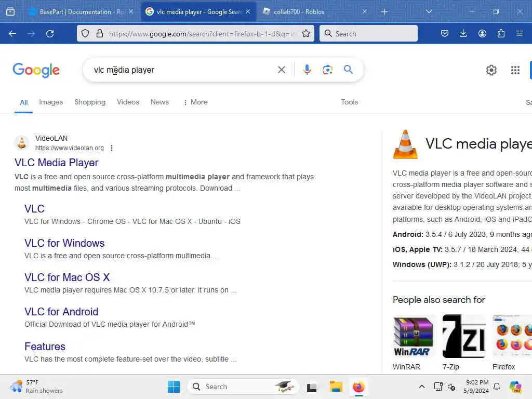Open the VLC for Mac OS X link
Viewport: 532px width, 399px height.
[67, 277]
